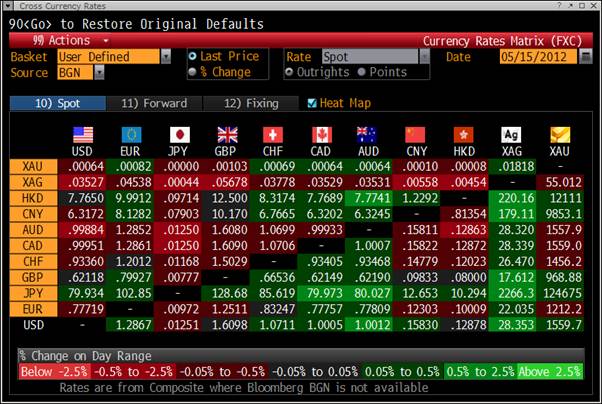
Task: Click the XAU row label button
Action: tap(33, 165)
